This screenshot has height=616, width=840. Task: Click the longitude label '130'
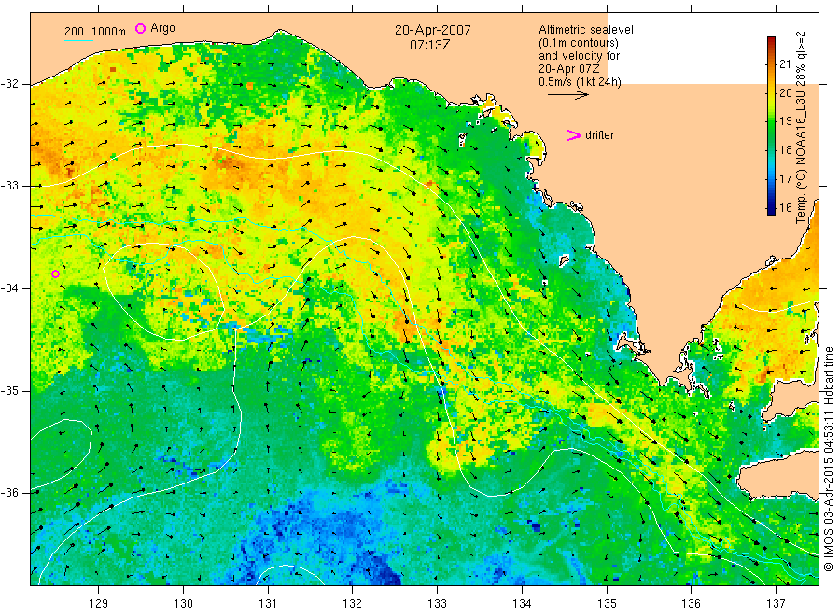point(183,604)
